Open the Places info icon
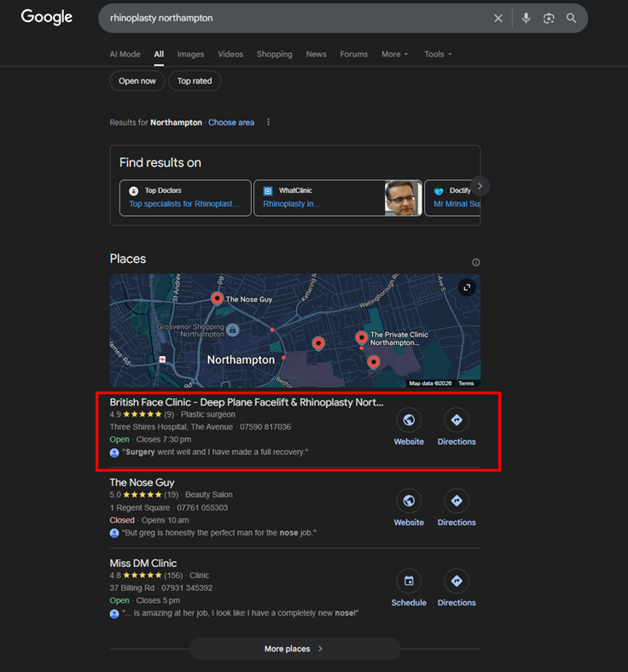The height and width of the screenshot is (672, 628). (x=476, y=262)
